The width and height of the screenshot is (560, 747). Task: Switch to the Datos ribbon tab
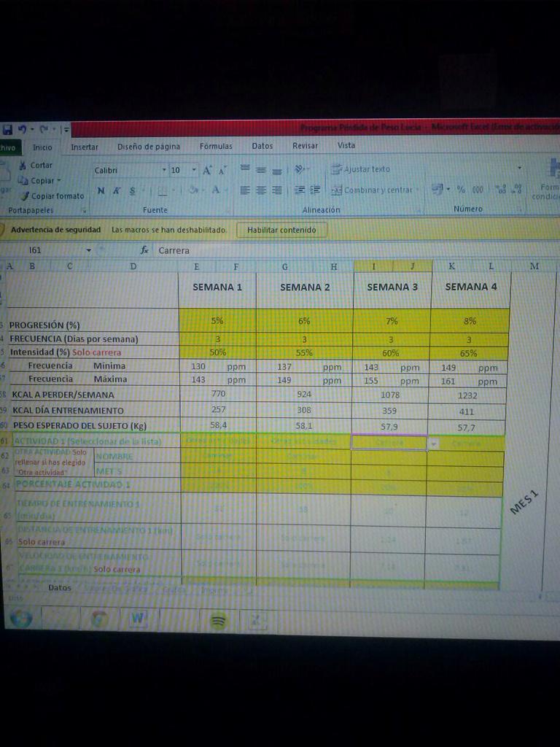click(262, 146)
